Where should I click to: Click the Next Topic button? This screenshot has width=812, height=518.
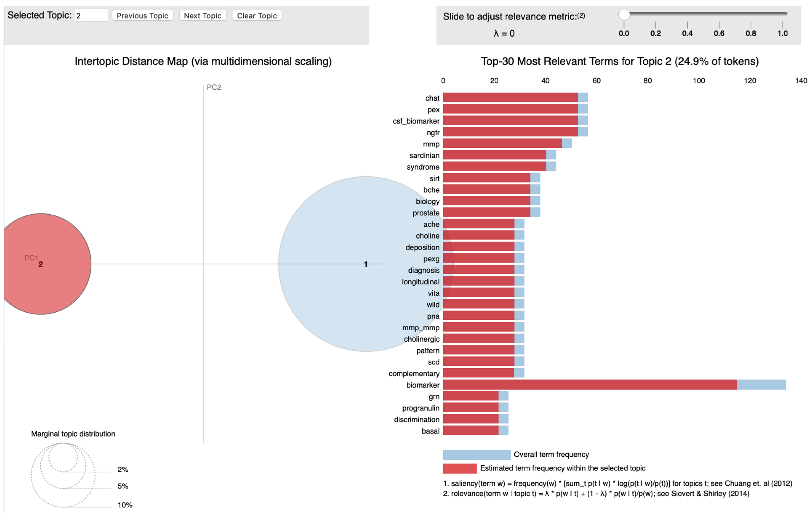[203, 16]
